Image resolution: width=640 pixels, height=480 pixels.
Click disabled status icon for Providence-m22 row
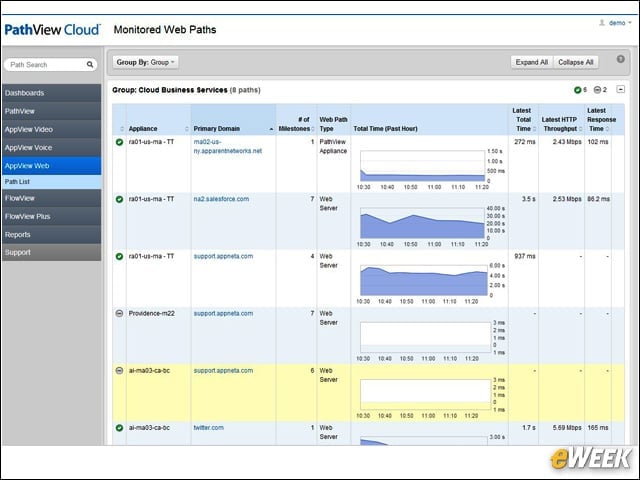pos(119,313)
